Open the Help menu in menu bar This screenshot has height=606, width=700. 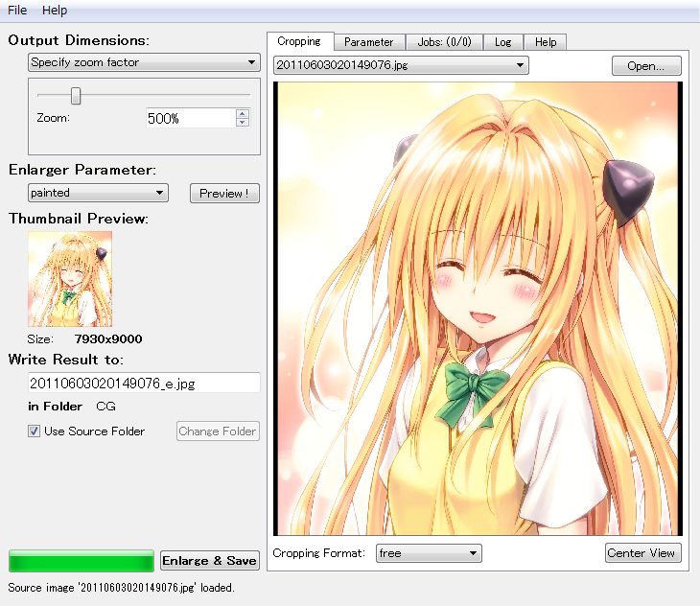tap(55, 10)
